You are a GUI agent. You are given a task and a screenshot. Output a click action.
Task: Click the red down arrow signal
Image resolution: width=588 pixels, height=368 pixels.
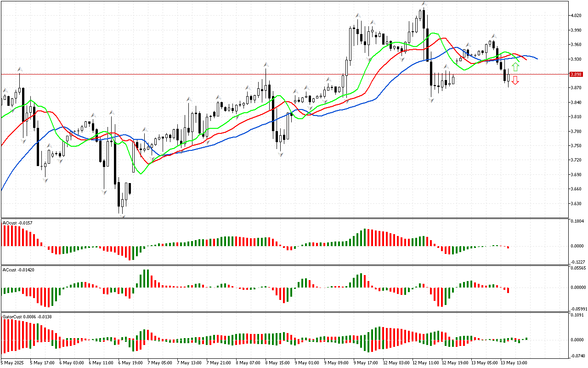tap(515, 80)
